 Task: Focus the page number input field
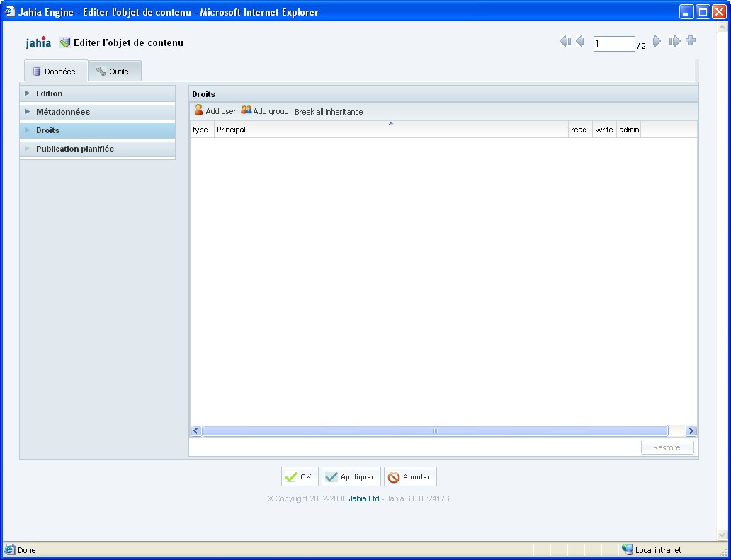pos(614,44)
